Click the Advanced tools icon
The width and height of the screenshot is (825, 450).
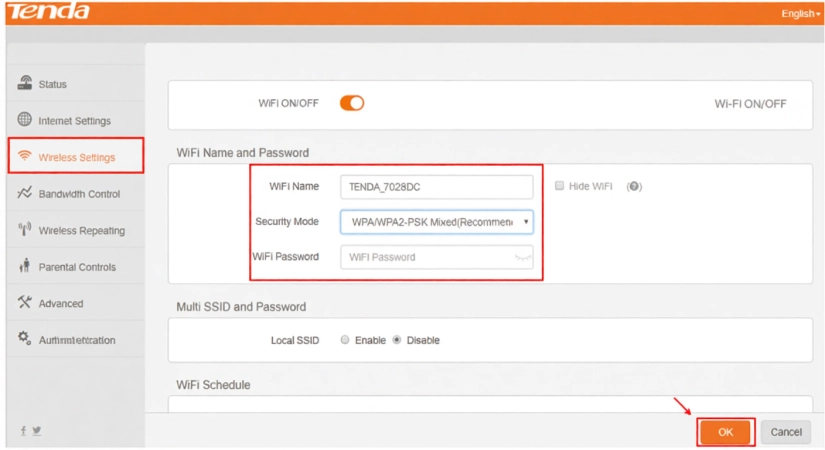point(25,303)
